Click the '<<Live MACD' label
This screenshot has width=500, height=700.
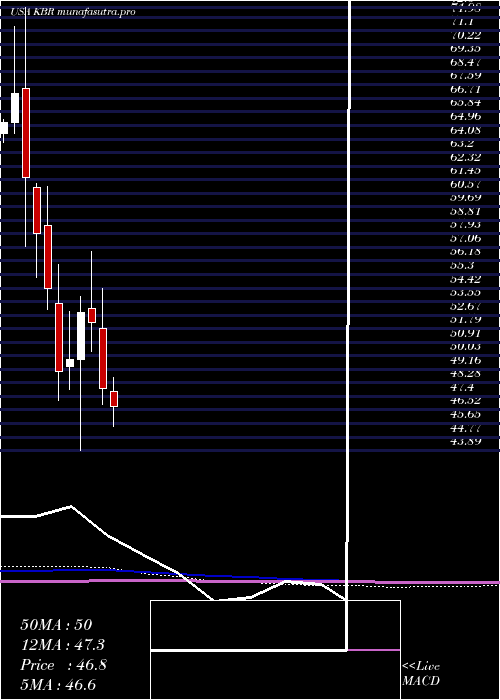[x=421, y=674]
